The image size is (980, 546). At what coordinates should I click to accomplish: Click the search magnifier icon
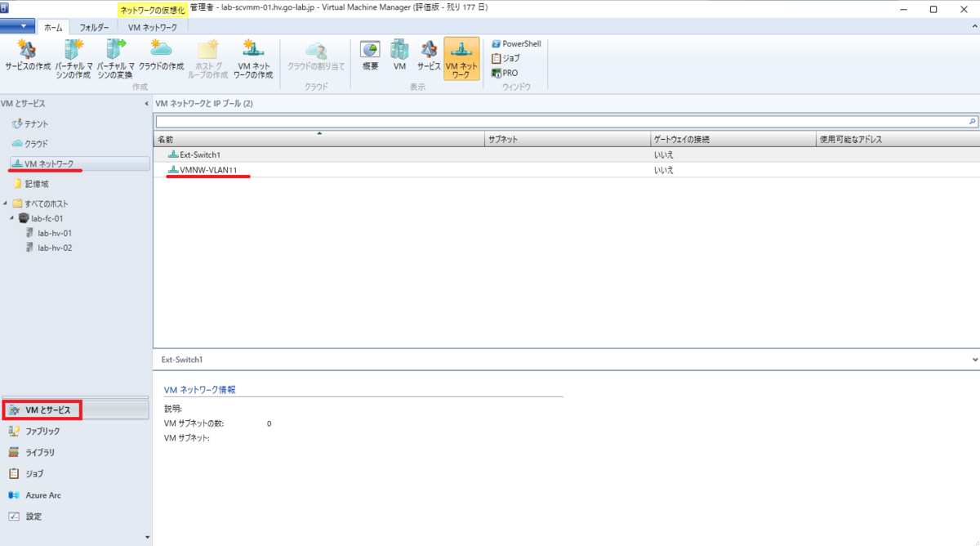coord(973,121)
